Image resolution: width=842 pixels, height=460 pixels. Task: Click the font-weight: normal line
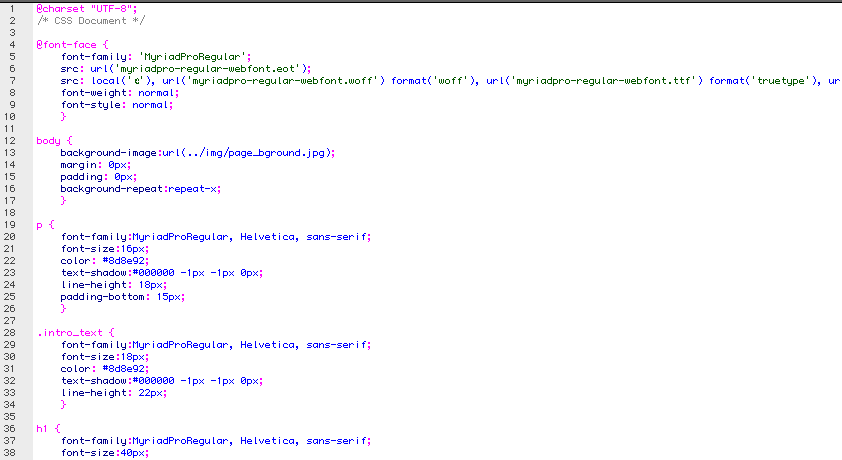tap(120, 93)
